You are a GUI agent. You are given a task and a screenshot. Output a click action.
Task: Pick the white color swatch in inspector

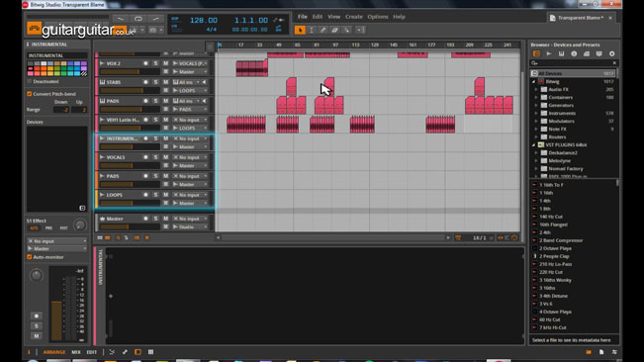click(x=44, y=64)
